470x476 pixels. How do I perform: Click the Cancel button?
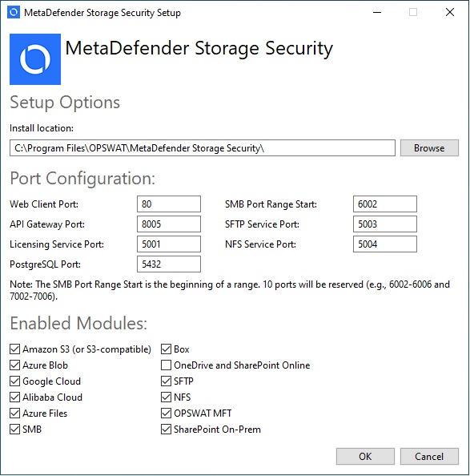(x=429, y=456)
